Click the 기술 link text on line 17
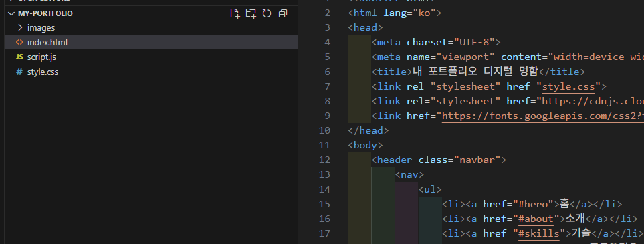The height and width of the screenshot is (244, 644). click(580, 233)
